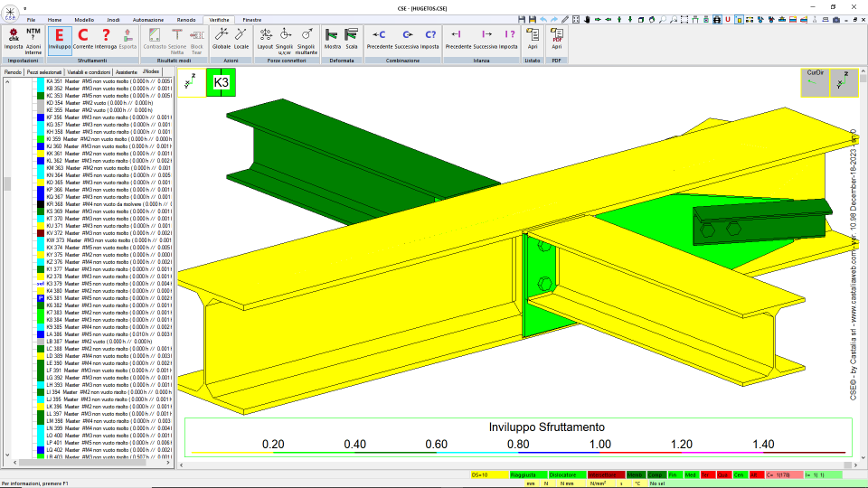Image resolution: width=868 pixels, height=488 pixels.
Task: Open the Modello ribbon tab
Action: pyautogui.click(x=84, y=20)
